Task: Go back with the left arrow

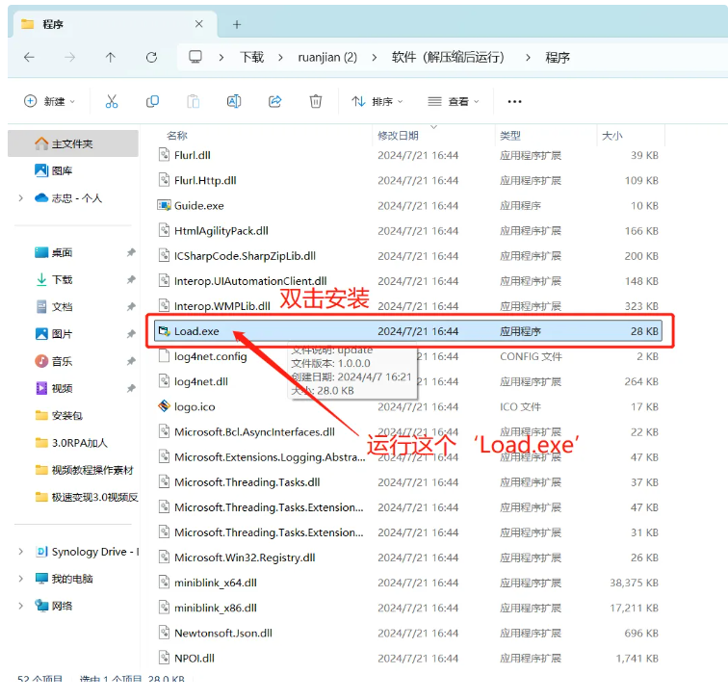Action: 29,57
